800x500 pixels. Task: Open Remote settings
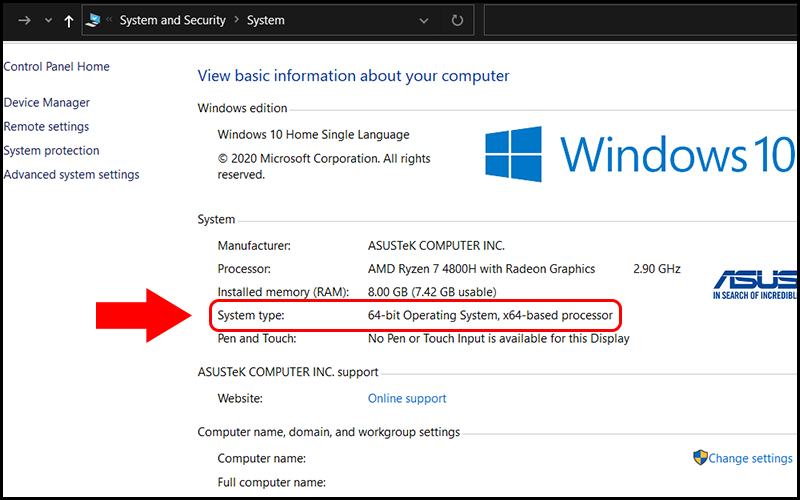coord(46,127)
